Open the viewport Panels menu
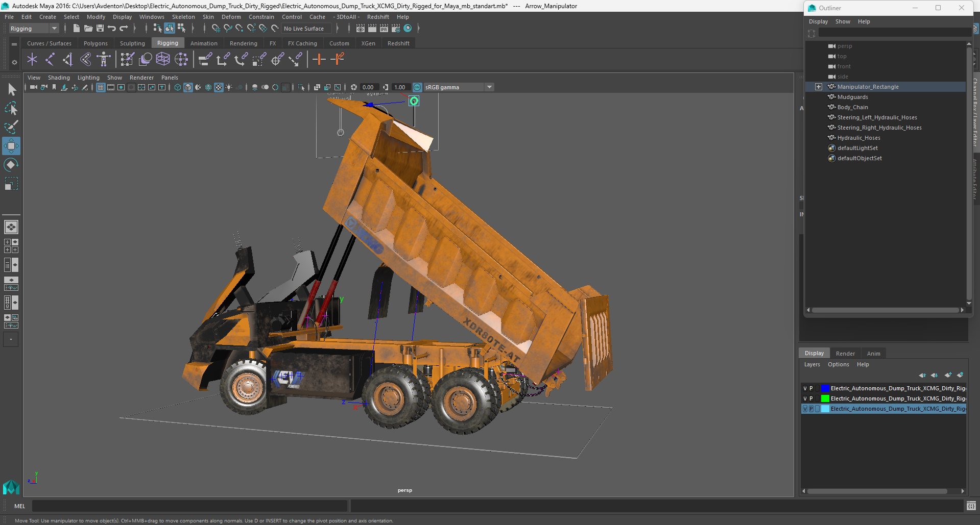980x525 pixels. click(x=170, y=78)
